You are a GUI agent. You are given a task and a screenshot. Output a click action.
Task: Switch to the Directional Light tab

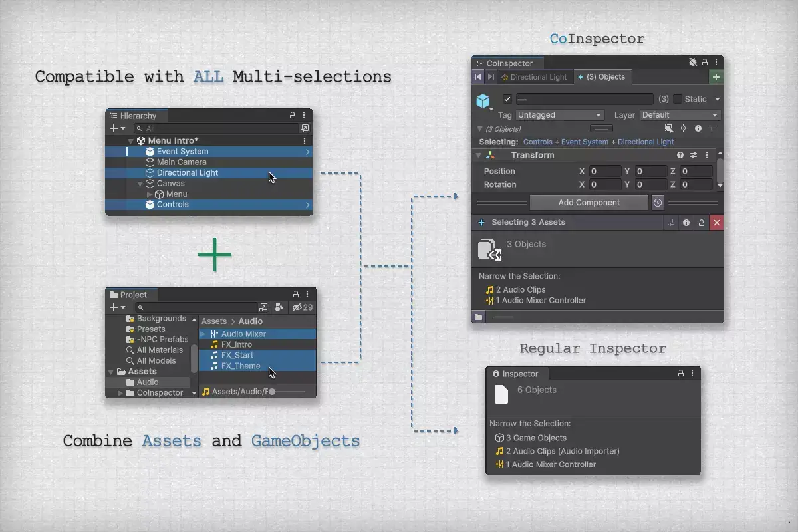coord(534,77)
